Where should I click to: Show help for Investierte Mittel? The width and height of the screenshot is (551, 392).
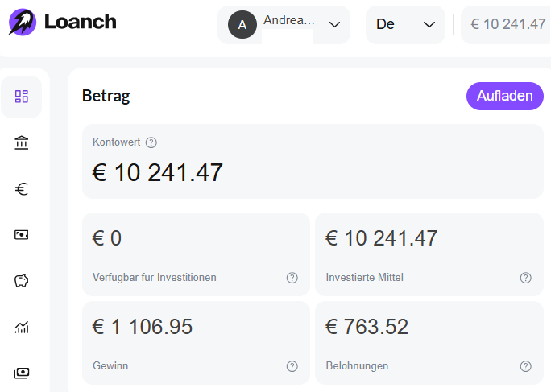coord(526,278)
